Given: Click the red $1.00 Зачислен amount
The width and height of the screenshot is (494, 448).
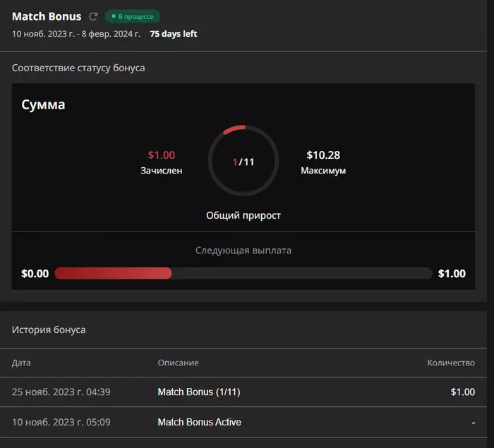Looking at the screenshot, I should (x=162, y=155).
